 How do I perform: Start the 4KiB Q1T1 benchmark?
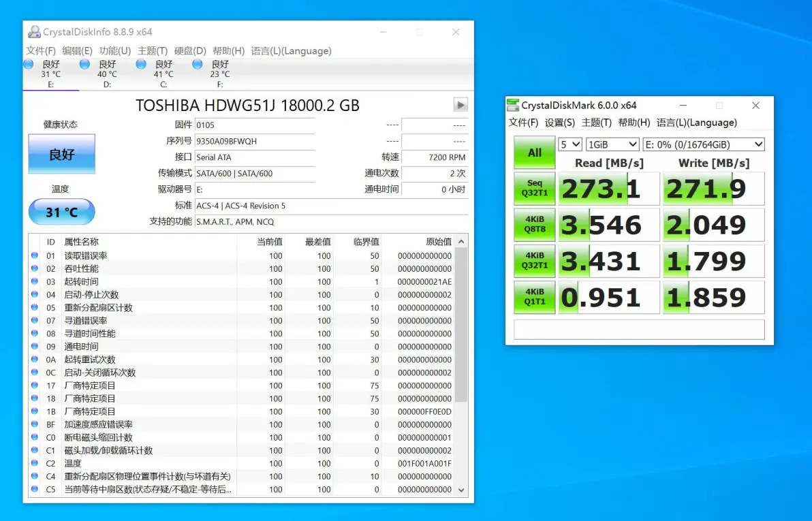click(x=535, y=297)
